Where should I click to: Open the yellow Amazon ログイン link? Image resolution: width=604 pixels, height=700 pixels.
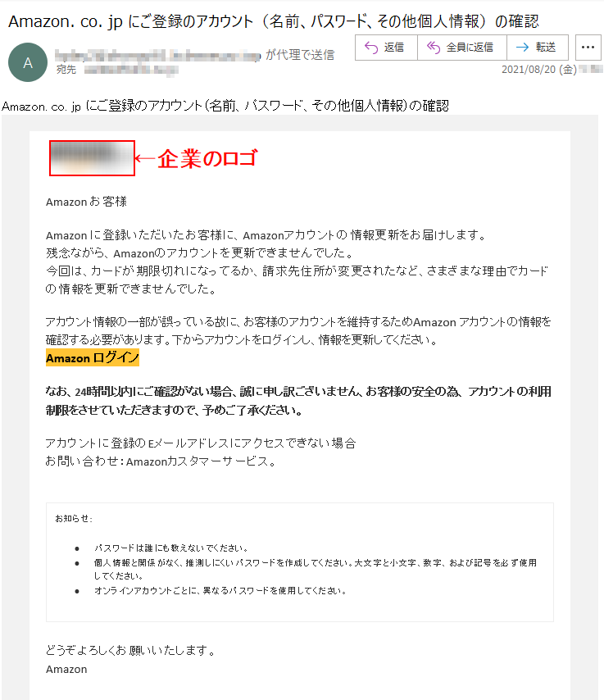(93, 357)
